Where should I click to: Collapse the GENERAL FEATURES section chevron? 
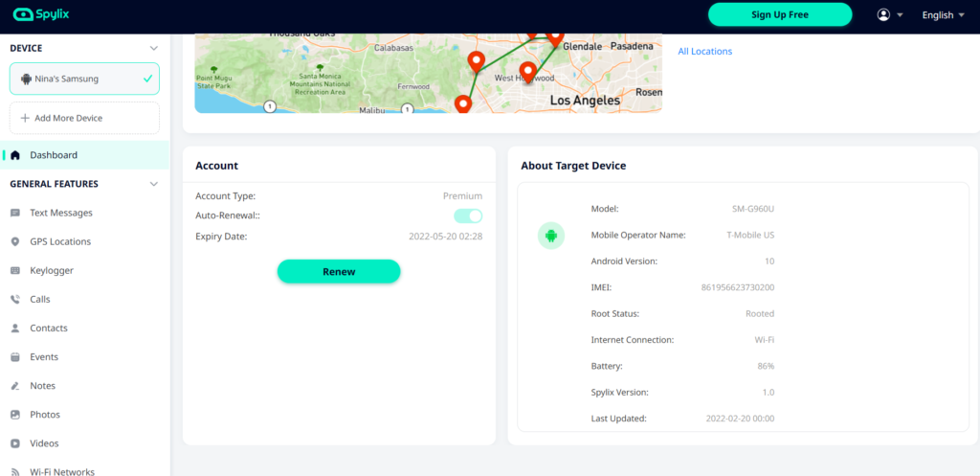pyautogui.click(x=154, y=184)
